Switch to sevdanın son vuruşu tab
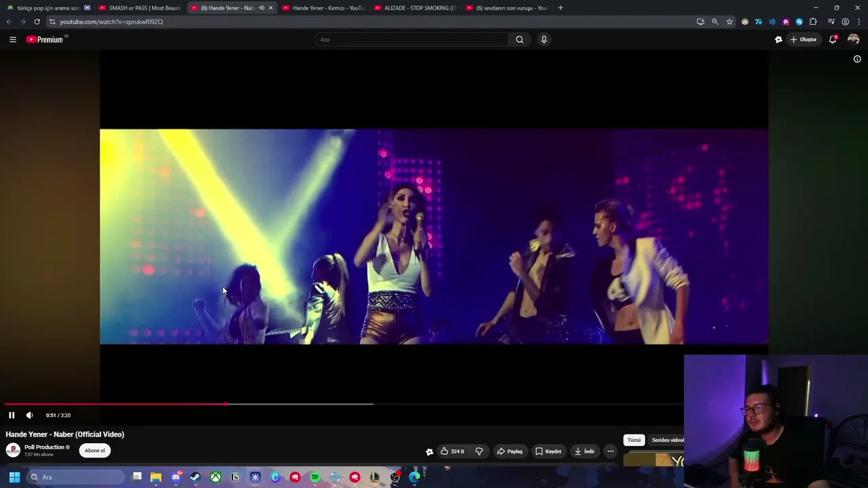The width and height of the screenshot is (868, 488). (x=507, y=8)
